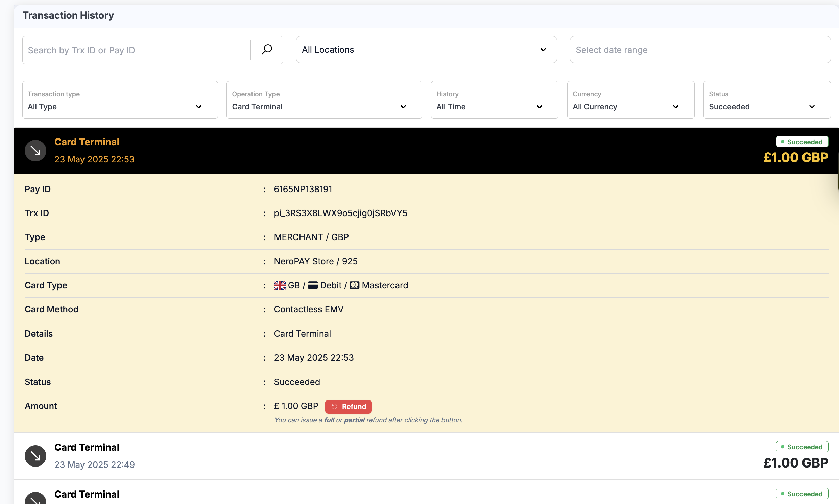Click the red Refund button
Screen dimensions: 839x504
(348, 406)
